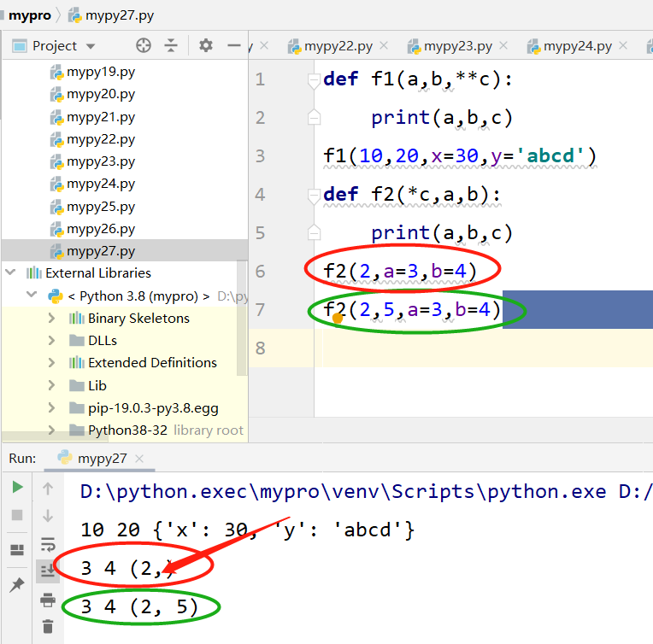Click the Project panel vertical scrollbar

[242, 319]
